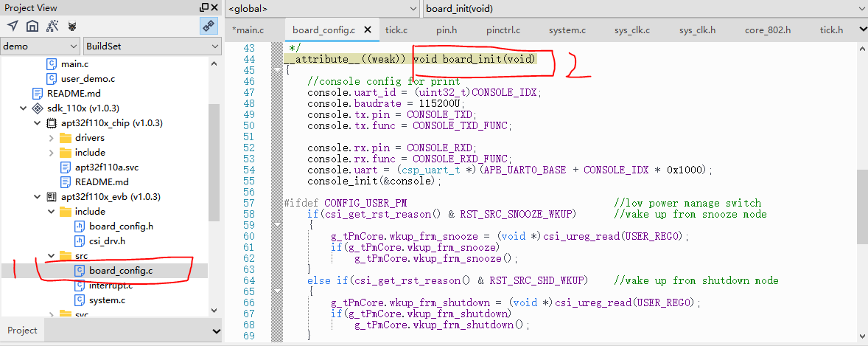Screen dimensions: 868x346
Task: Click the project tree vertical scrollbar thumb
Action: (x=215, y=162)
